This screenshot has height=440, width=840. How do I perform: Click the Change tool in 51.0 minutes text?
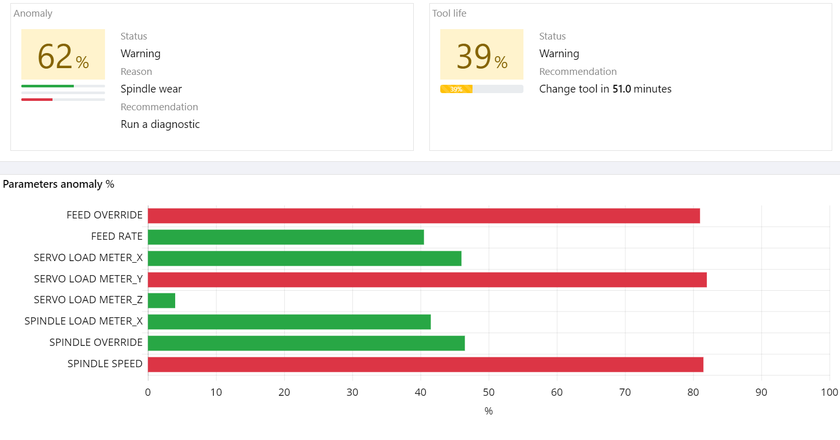coord(605,89)
